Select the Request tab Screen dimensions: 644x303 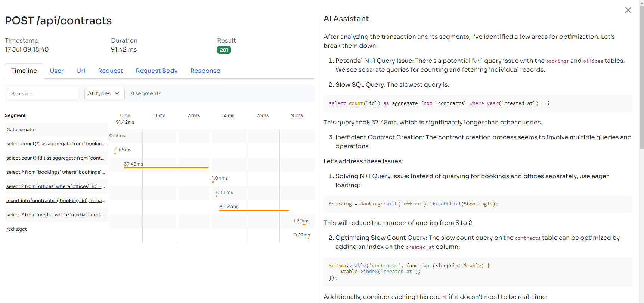110,71
